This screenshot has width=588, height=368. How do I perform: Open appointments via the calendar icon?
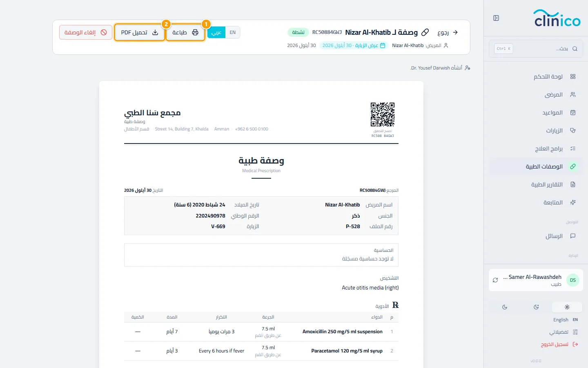pyautogui.click(x=573, y=112)
